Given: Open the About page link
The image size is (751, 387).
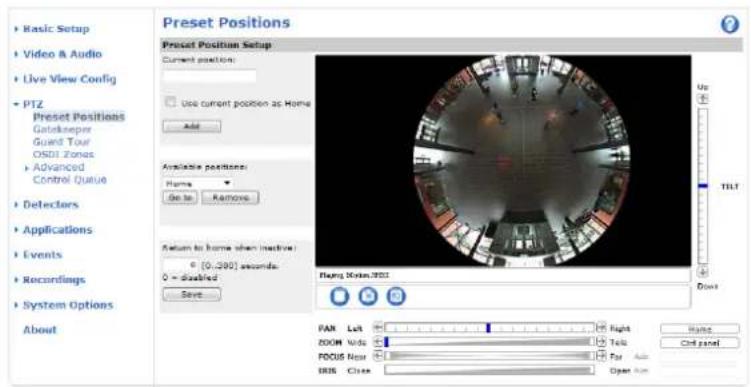Looking at the screenshot, I should point(40,330).
